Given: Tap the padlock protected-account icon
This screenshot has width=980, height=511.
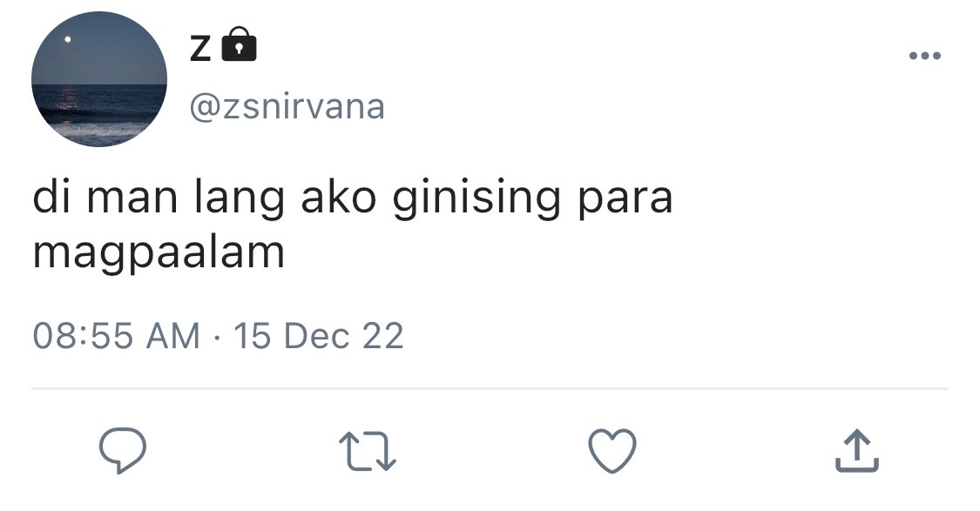Looking at the screenshot, I should [240, 44].
